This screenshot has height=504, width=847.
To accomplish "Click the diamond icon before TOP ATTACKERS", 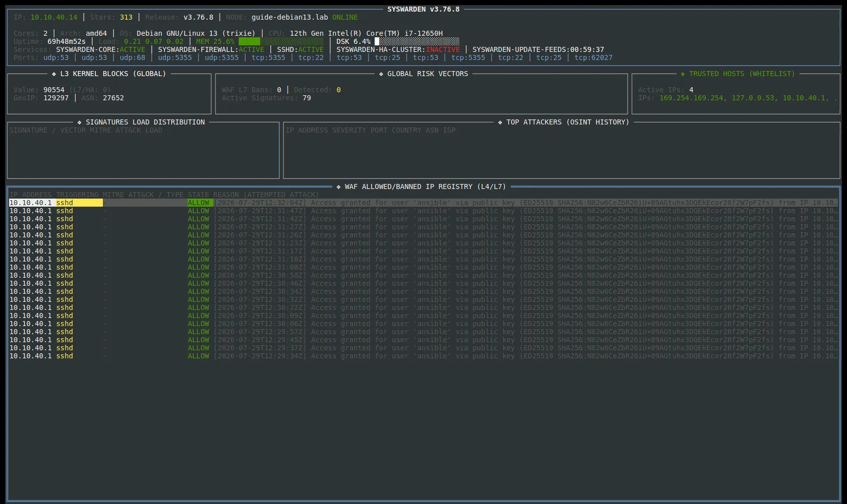I will pyautogui.click(x=500, y=122).
